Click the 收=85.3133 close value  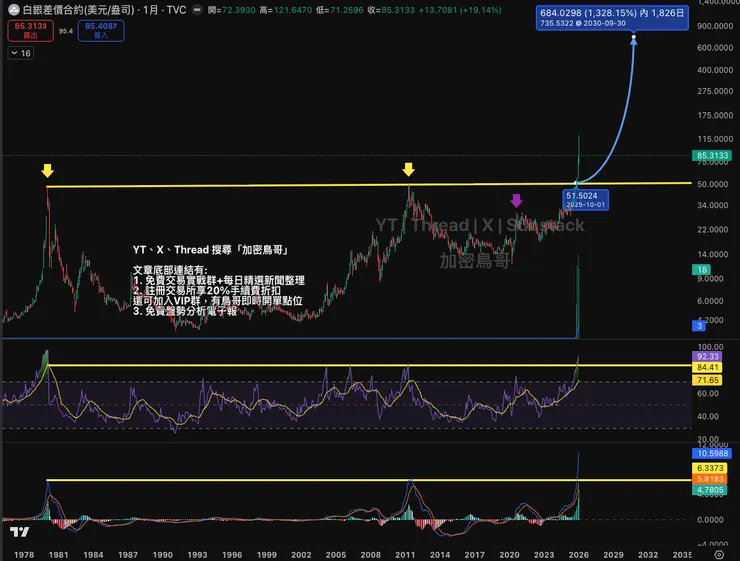tap(391, 10)
